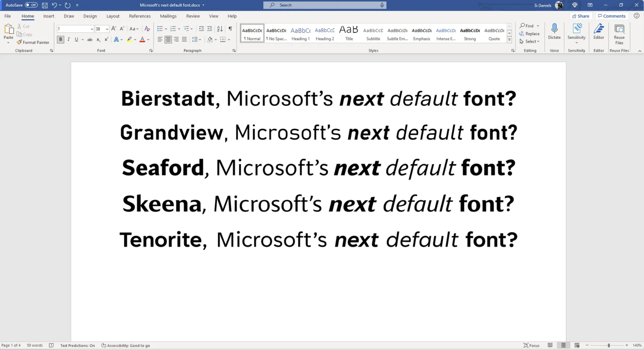
Task: Enable Track Changes in Review tab
Action: [193, 16]
